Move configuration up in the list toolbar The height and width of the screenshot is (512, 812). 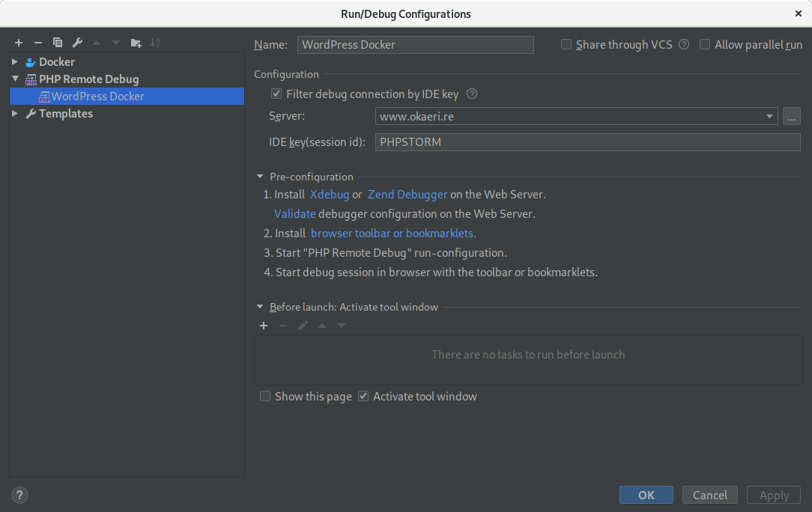(97, 43)
